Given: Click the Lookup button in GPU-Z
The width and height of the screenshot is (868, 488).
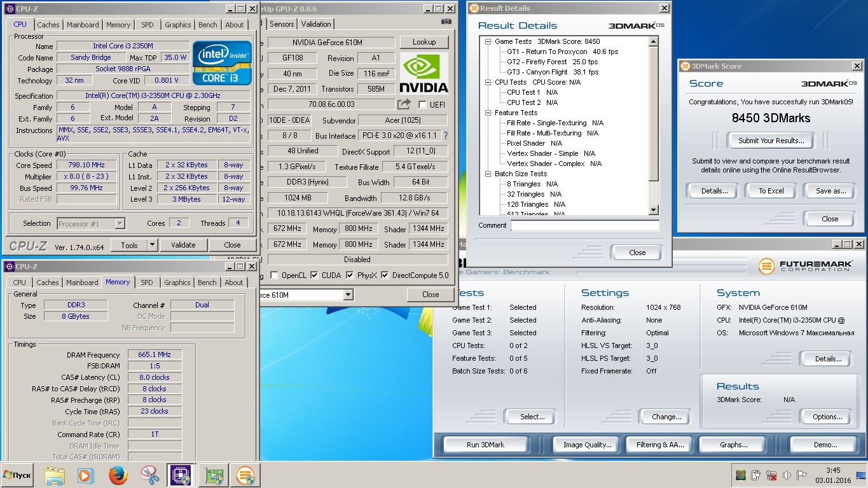Looking at the screenshot, I should [x=424, y=42].
